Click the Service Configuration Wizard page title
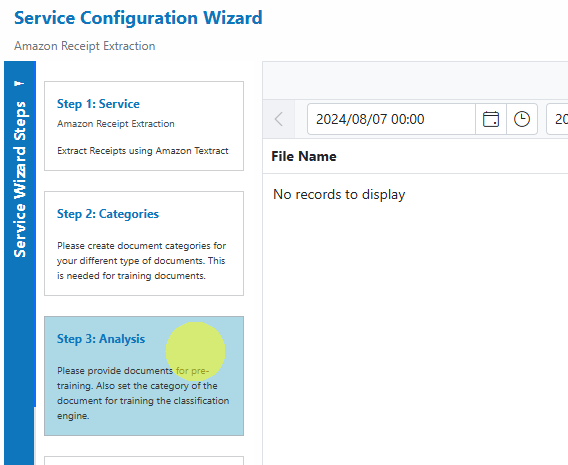The image size is (568, 465). 138,18
